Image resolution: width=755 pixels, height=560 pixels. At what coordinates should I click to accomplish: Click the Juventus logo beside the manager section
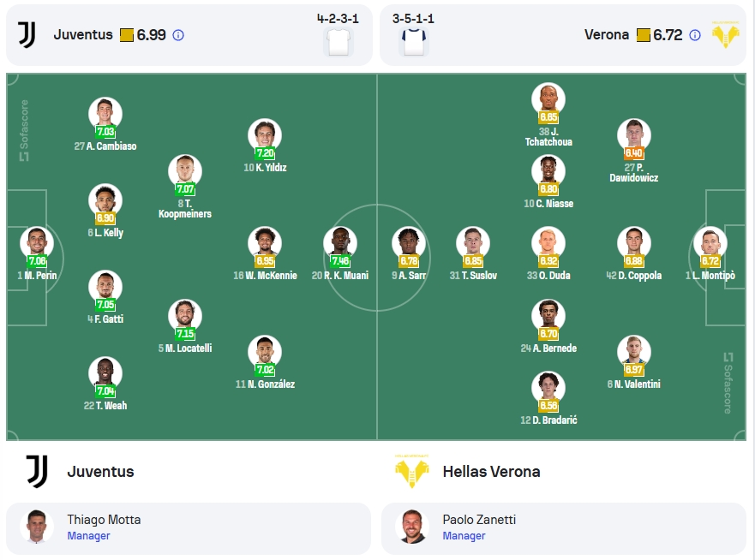tap(37, 472)
